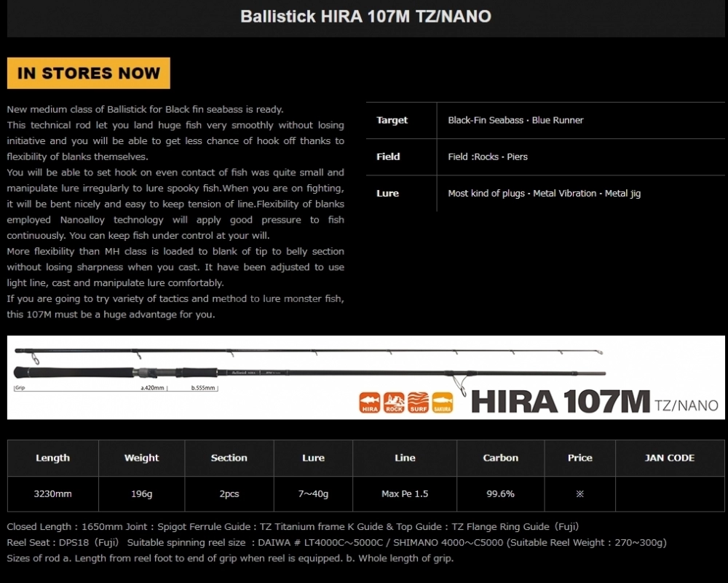Viewport: 728px width, 583px height.
Task: Select the 3230mm length cell
Action: 53,494
